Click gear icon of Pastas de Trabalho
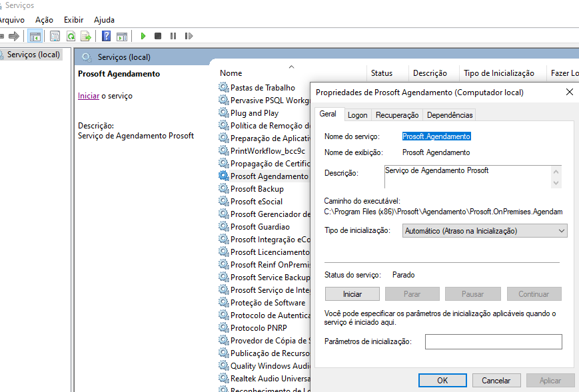This screenshot has width=579, height=392. pos(223,87)
